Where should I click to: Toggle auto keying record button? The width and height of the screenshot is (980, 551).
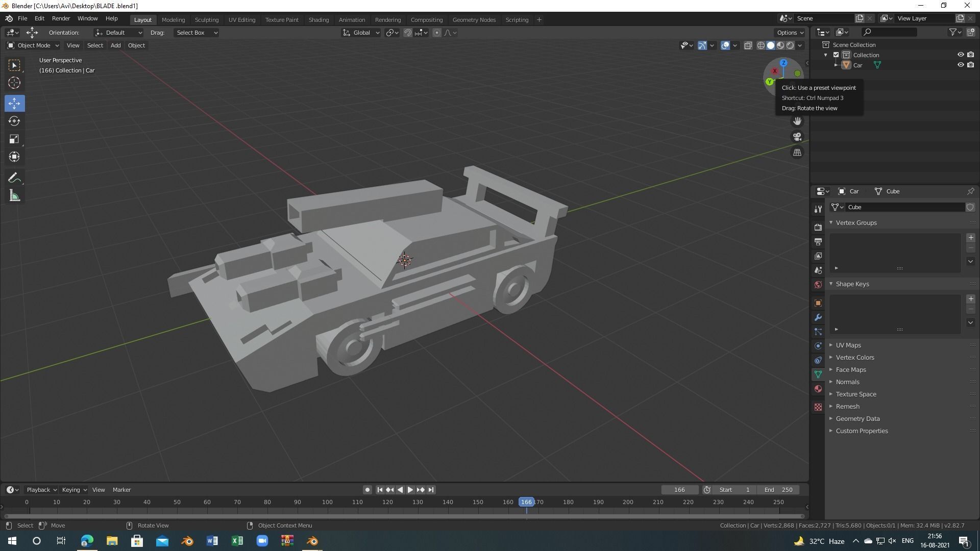(x=367, y=490)
